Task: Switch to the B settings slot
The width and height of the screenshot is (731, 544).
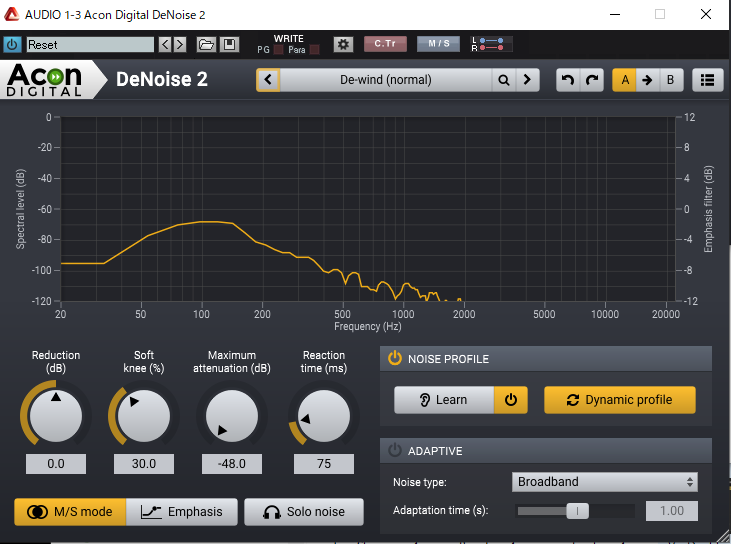Action: point(671,80)
